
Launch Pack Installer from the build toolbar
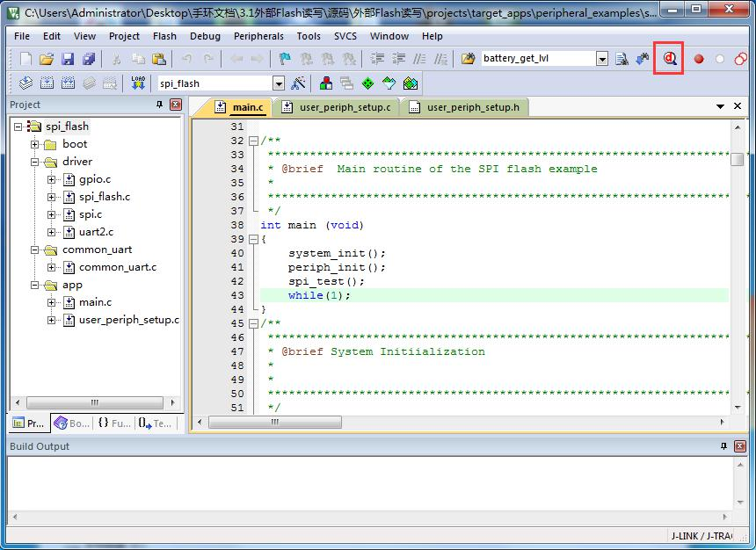point(411,83)
